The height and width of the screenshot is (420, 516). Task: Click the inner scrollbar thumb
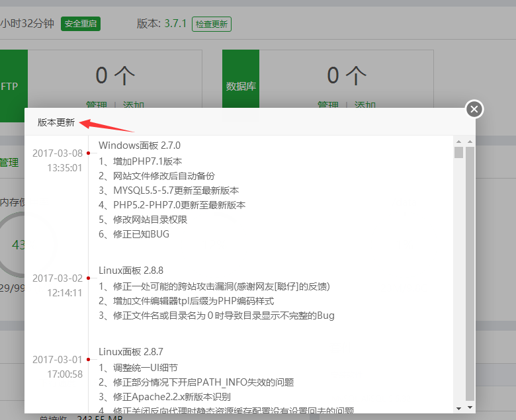[458, 153]
